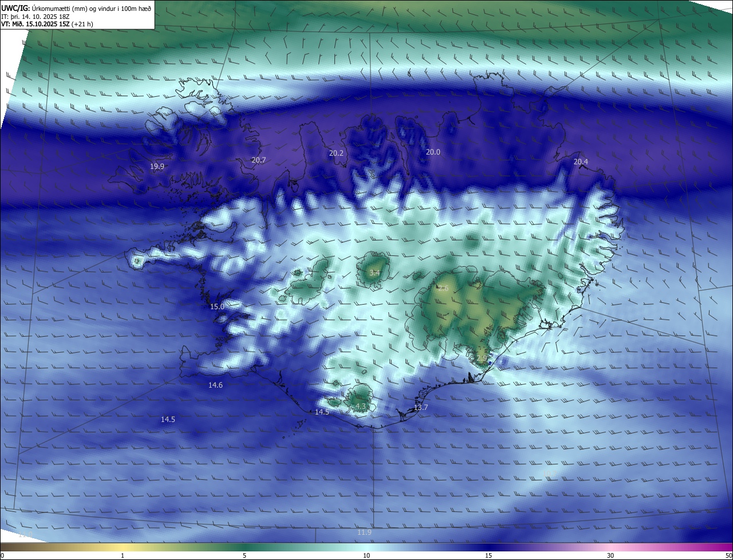Select the legend tick label '30'
Image resolution: width=733 pixels, height=560 pixels.
pos(610,555)
